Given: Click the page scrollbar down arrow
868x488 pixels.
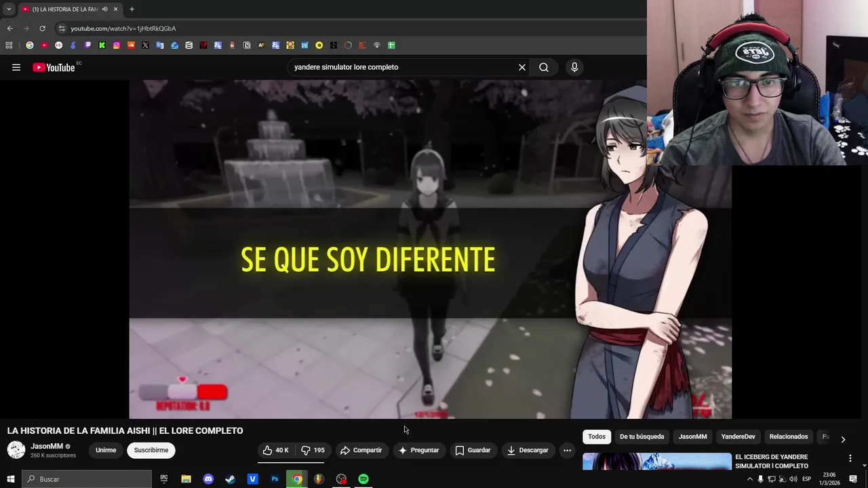Looking at the screenshot, I should (864, 466).
